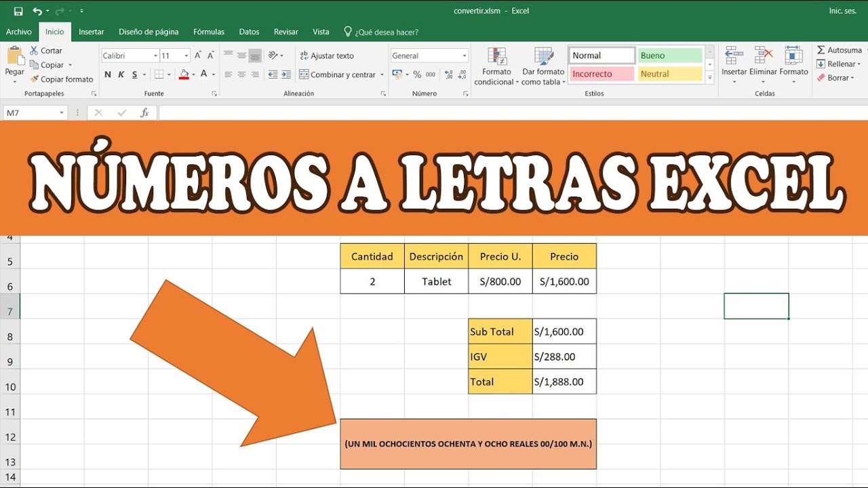Click the Save icon in quick access toolbar

click(x=18, y=11)
